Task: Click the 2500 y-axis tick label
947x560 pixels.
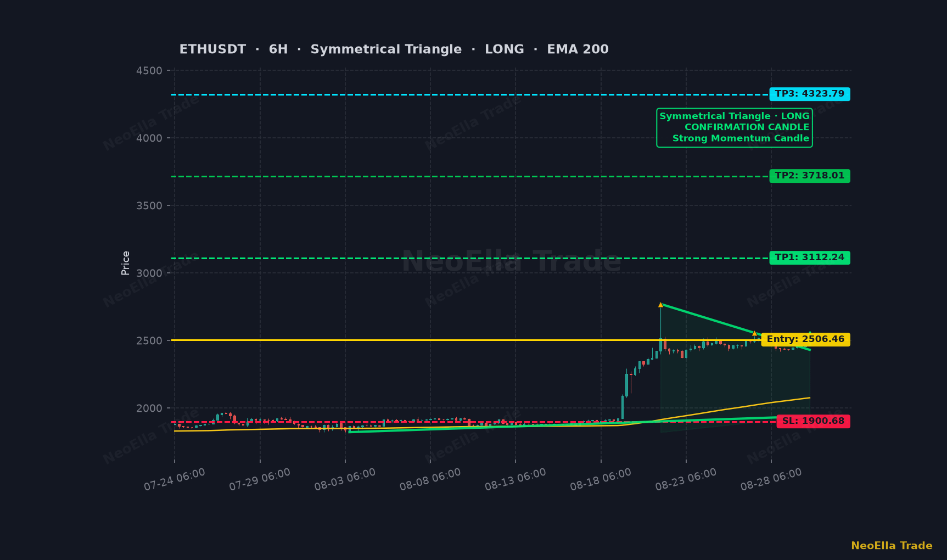Action: [x=149, y=341]
